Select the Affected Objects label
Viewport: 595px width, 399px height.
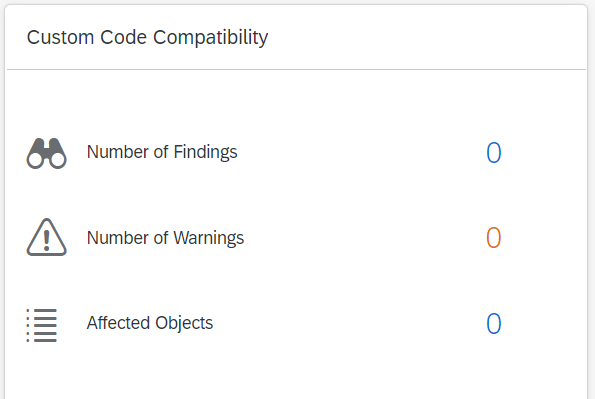tap(150, 323)
